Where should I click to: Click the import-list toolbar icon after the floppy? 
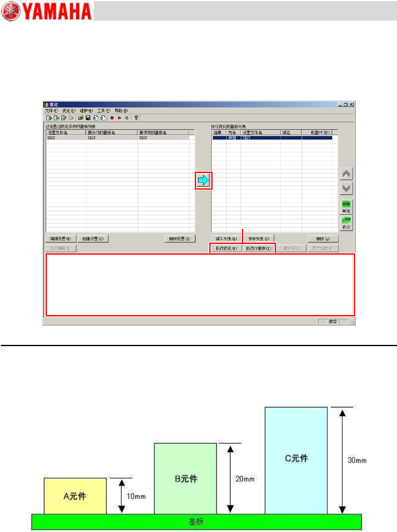[95, 118]
